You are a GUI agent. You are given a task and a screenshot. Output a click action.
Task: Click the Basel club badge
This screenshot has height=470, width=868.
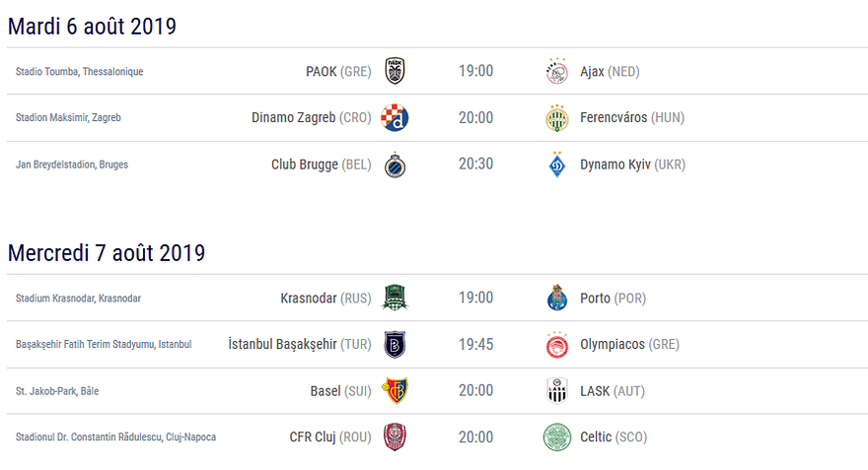pos(395,390)
